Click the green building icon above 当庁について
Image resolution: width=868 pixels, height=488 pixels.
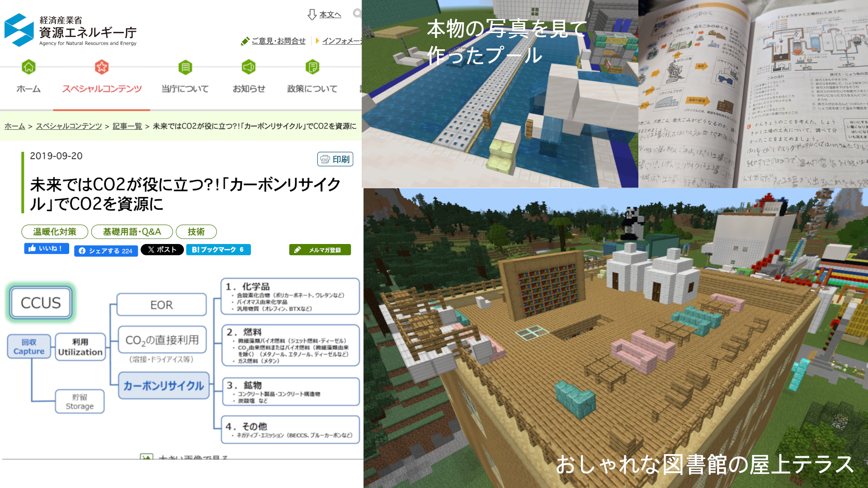[x=185, y=67]
